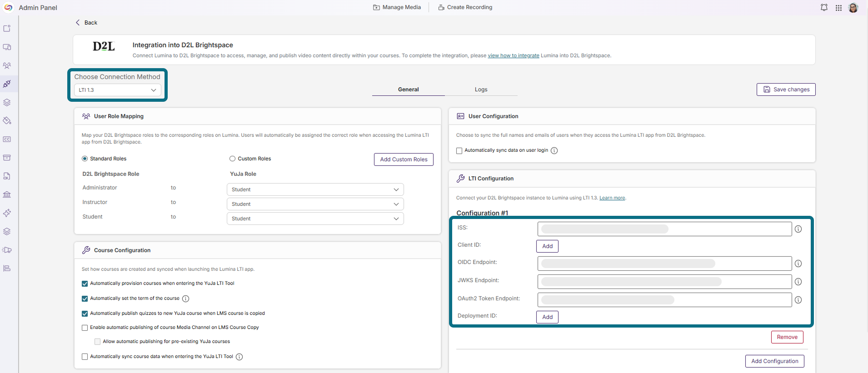Add a Client ID
868x373 pixels.
coord(547,246)
